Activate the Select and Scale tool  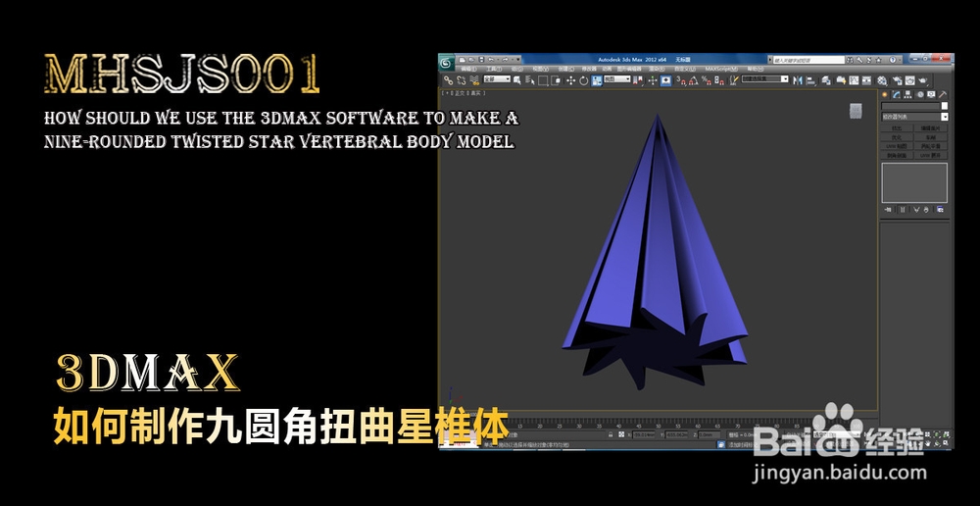coord(597,80)
